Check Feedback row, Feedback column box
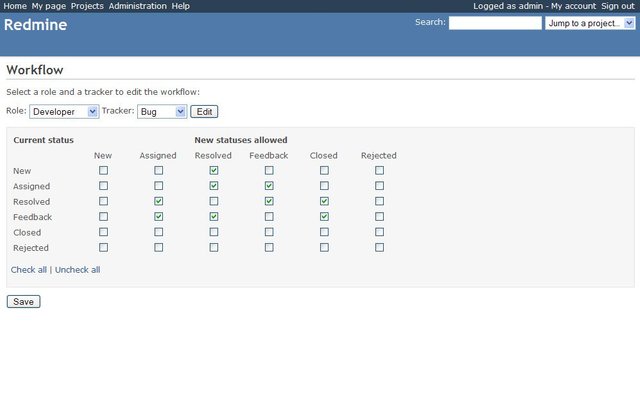This screenshot has height=417, width=640. [269, 216]
